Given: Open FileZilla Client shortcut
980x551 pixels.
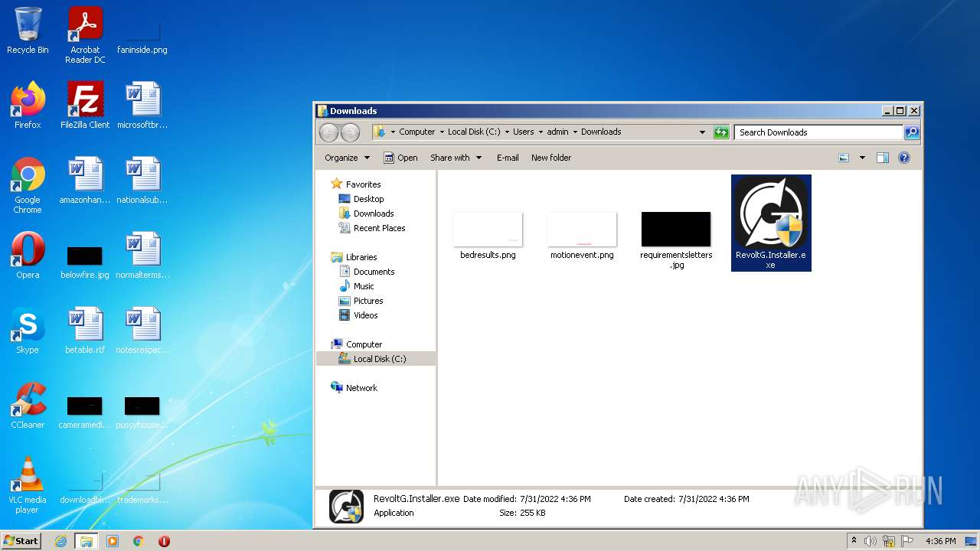Looking at the screenshot, I should 85,106.
